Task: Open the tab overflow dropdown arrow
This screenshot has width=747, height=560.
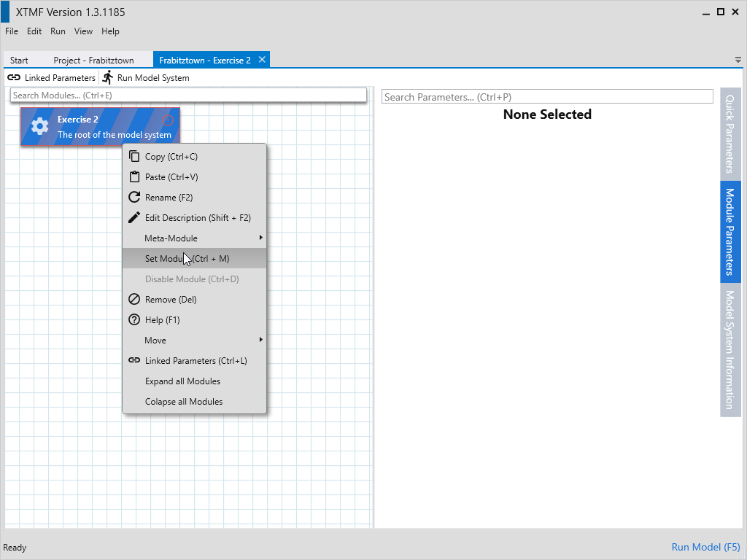Action: pos(738,60)
